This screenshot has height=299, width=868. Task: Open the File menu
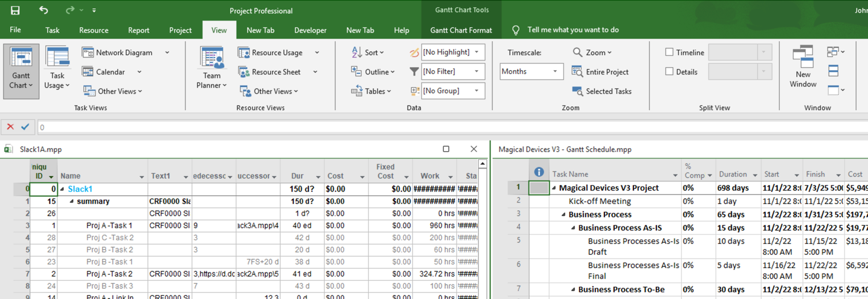point(15,30)
